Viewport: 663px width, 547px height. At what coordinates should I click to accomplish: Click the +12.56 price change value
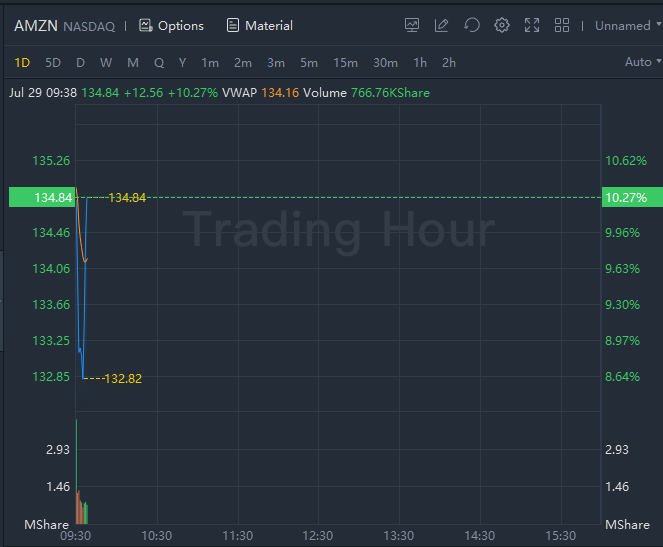[x=143, y=93]
